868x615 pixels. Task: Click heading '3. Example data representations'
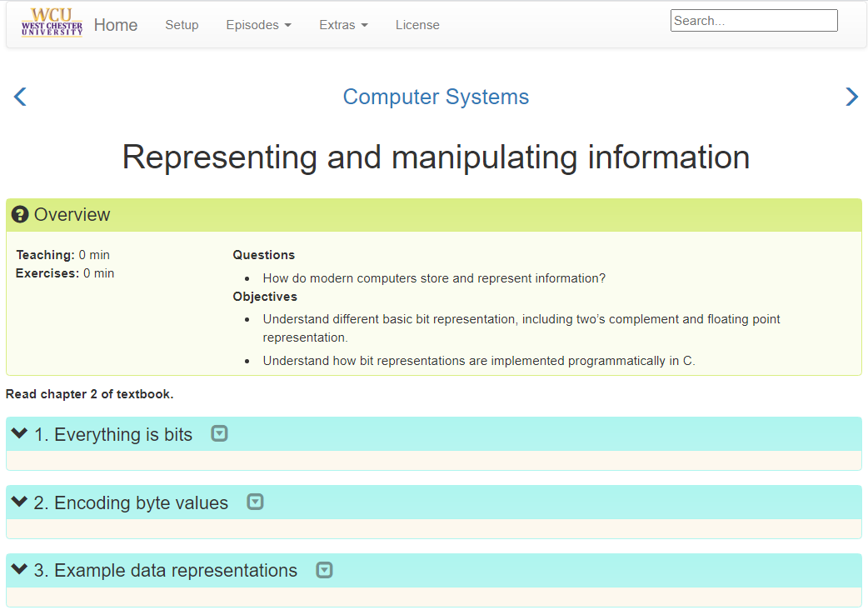(x=166, y=570)
